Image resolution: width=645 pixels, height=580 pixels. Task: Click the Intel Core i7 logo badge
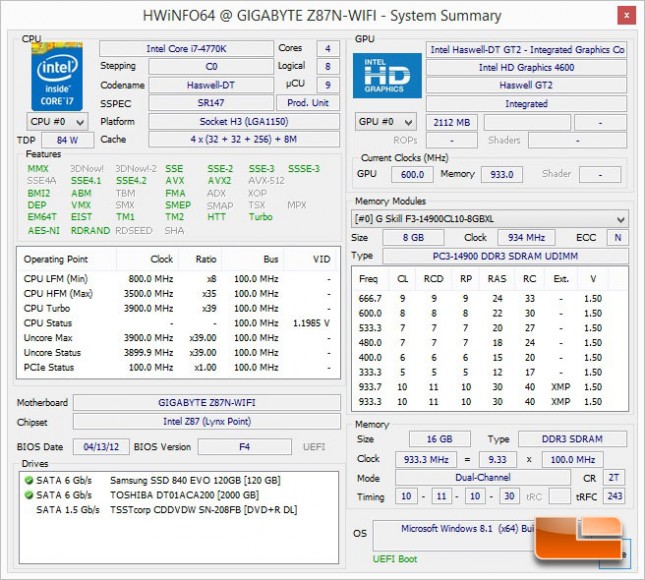(57, 77)
